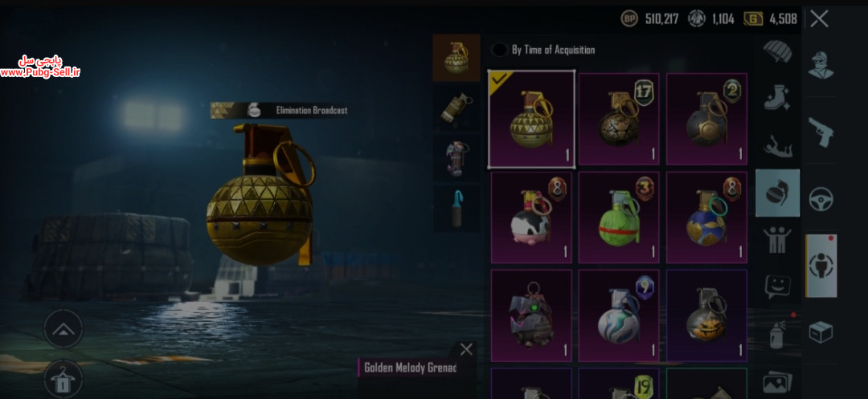Image resolution: width=868 pixels, height=399 pixels.
Task: Open the pistol weapons section
Action: click(821, 132)
